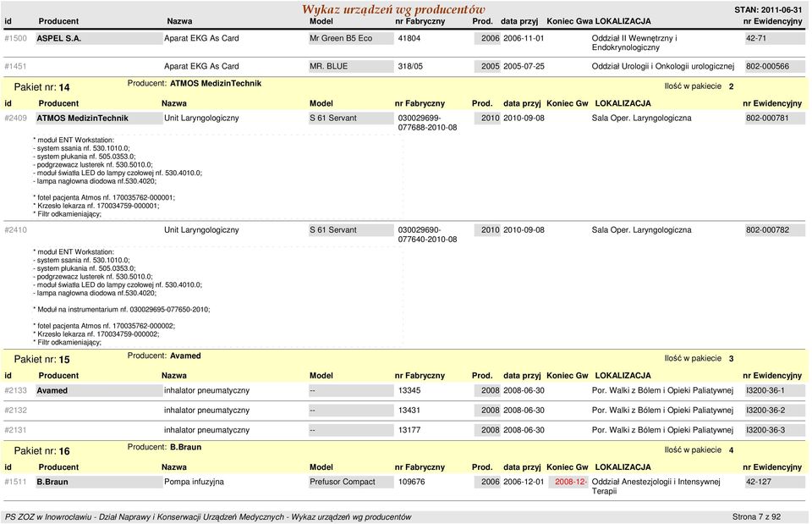
Task: Click red warranty end date '2008-12-'
Action: (x=568, y=482)
